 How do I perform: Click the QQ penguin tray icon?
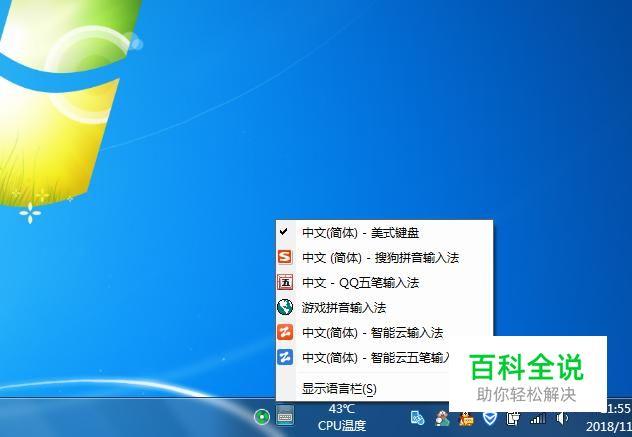point(466,418)
